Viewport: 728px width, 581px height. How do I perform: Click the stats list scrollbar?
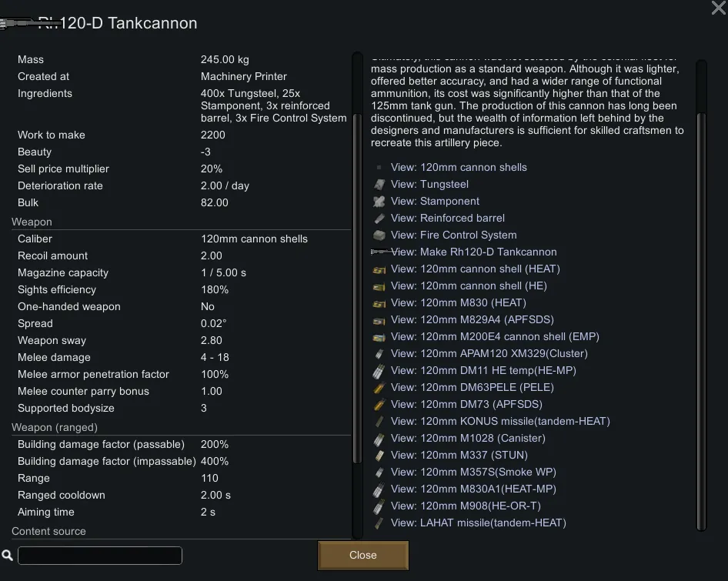tap(356, 231)
